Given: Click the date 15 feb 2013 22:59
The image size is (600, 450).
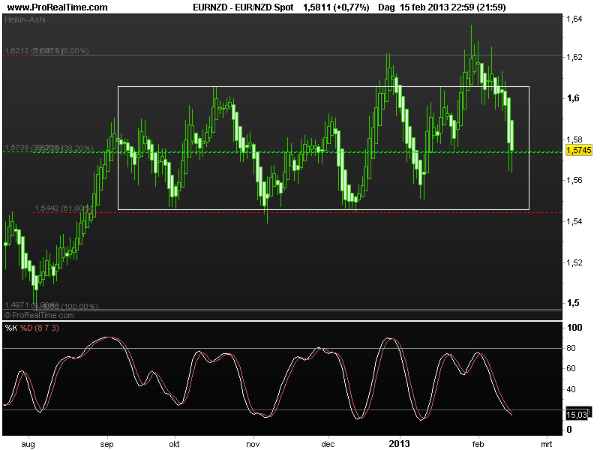Looking at the screenshot, I should tap(437, 7).
